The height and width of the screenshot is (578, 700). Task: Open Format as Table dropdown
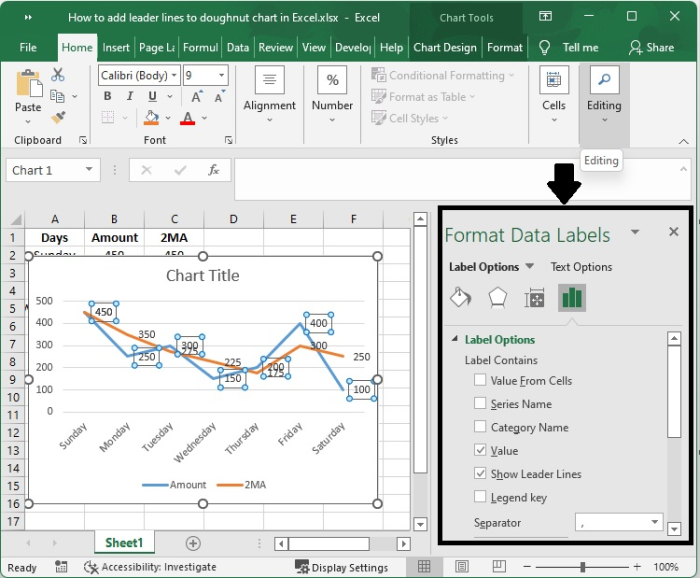423,97
